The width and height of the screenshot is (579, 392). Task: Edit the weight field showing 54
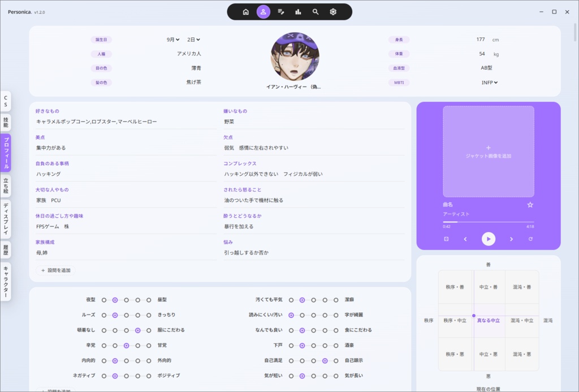tap(482, 54)
